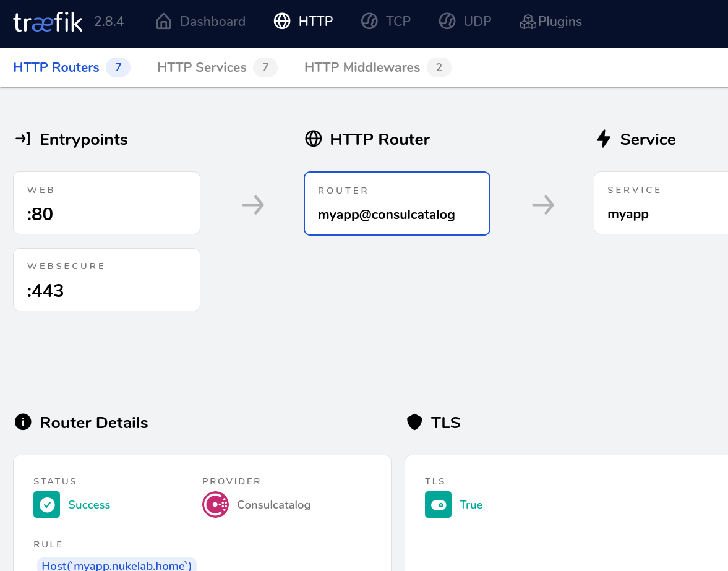Click the Router Details info icon
The width and height of the screenshot is (728, 571).
click(22, 422)
